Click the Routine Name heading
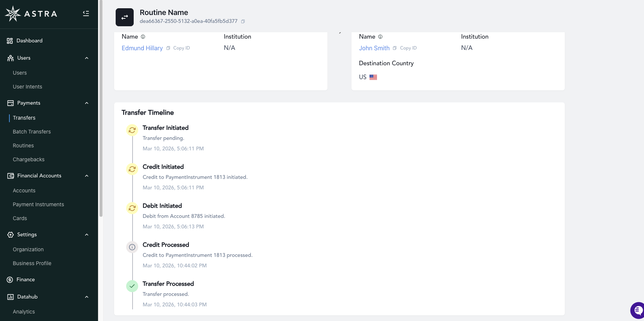 (x=164, y=12)
